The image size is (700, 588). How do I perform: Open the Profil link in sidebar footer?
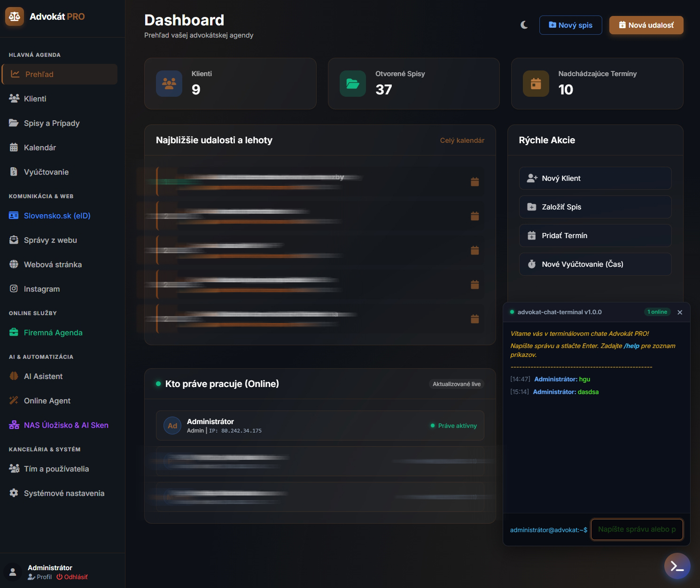point(40,577)
